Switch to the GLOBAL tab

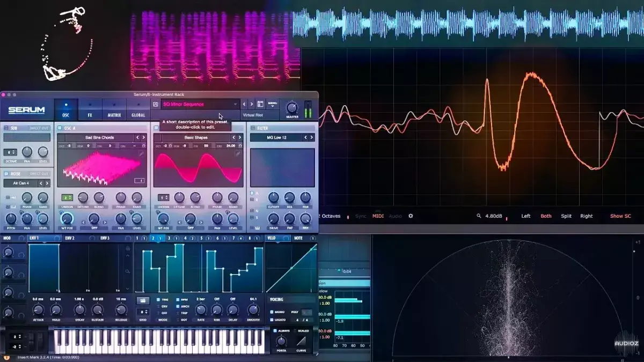[x=138, y=109]
